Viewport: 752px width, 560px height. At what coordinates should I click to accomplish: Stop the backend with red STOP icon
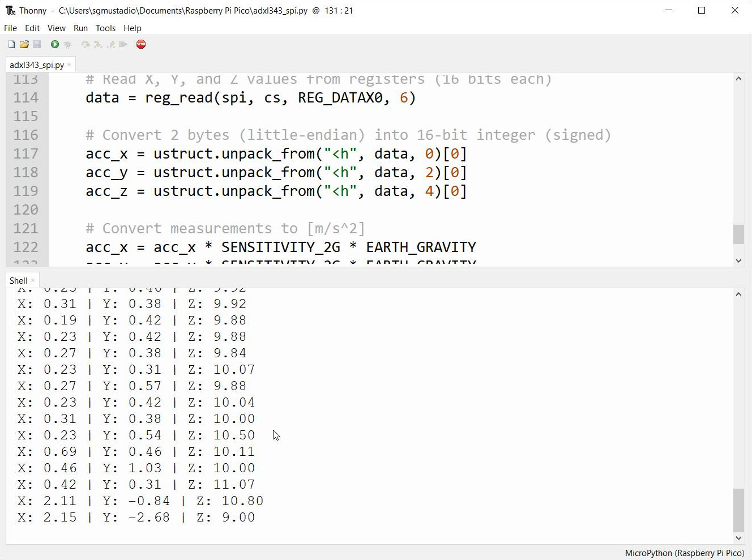tap(141, 44)
